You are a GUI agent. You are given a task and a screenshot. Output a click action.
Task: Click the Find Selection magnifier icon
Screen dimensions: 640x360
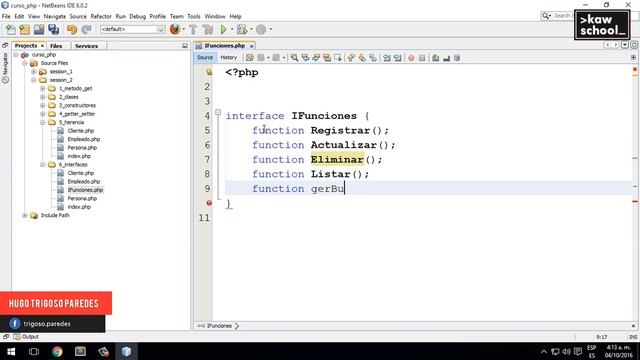tap(294, 58)
